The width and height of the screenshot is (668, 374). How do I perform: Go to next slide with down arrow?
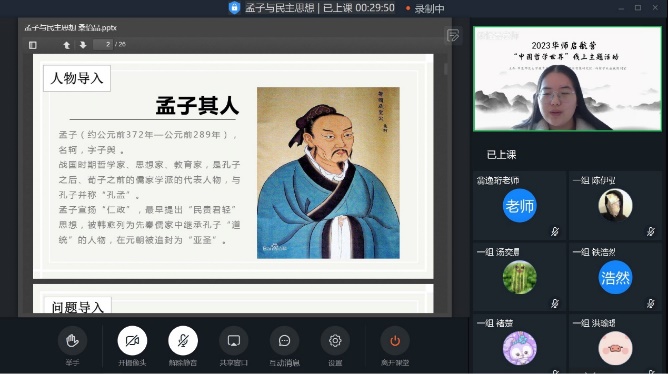point(83,45)
